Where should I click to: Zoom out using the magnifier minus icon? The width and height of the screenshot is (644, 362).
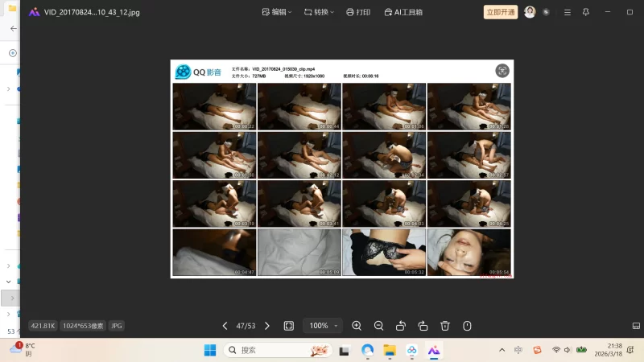tap(378, 326)
